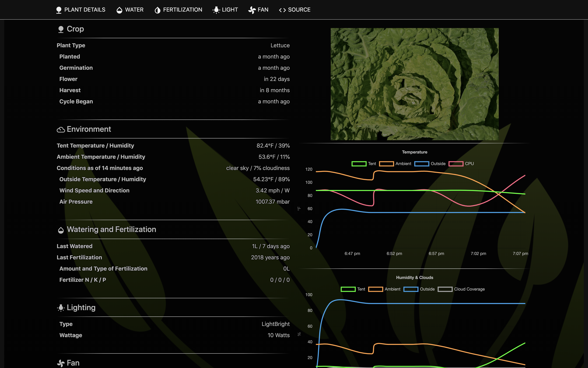588x368 pixels.
Task: Open the Plant Details nav item
Action: coord(81,10)
